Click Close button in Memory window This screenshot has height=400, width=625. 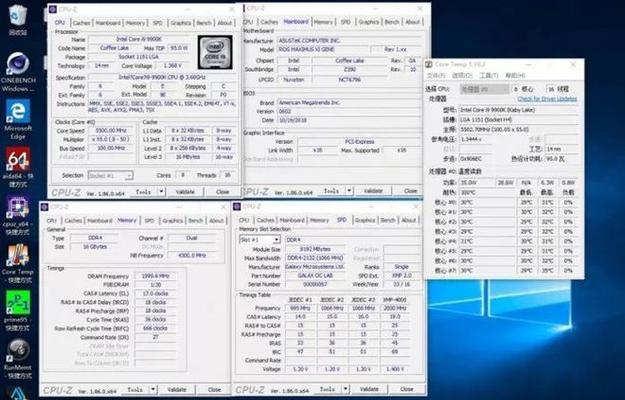click(x=214, y=389)
